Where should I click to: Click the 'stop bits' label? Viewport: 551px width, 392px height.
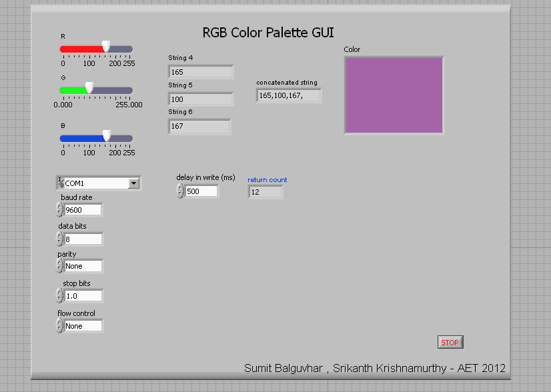(77, 283)
